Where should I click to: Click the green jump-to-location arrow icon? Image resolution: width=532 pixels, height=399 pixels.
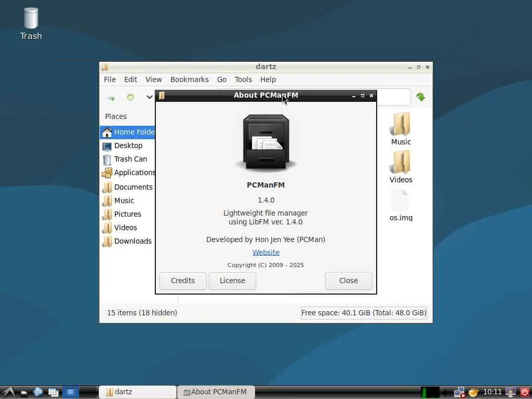pyautogui.click(x=421, y=97)
